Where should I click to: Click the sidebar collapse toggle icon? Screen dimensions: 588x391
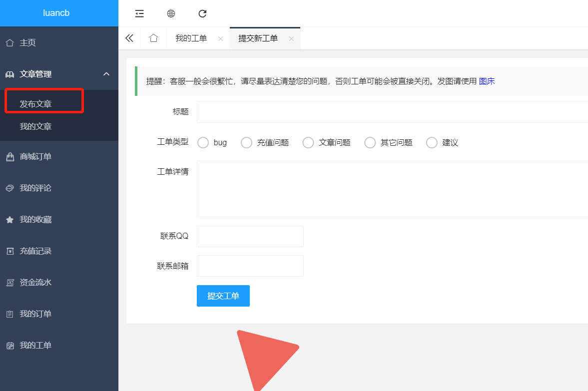pyautogui.click(x=139, y=13)
